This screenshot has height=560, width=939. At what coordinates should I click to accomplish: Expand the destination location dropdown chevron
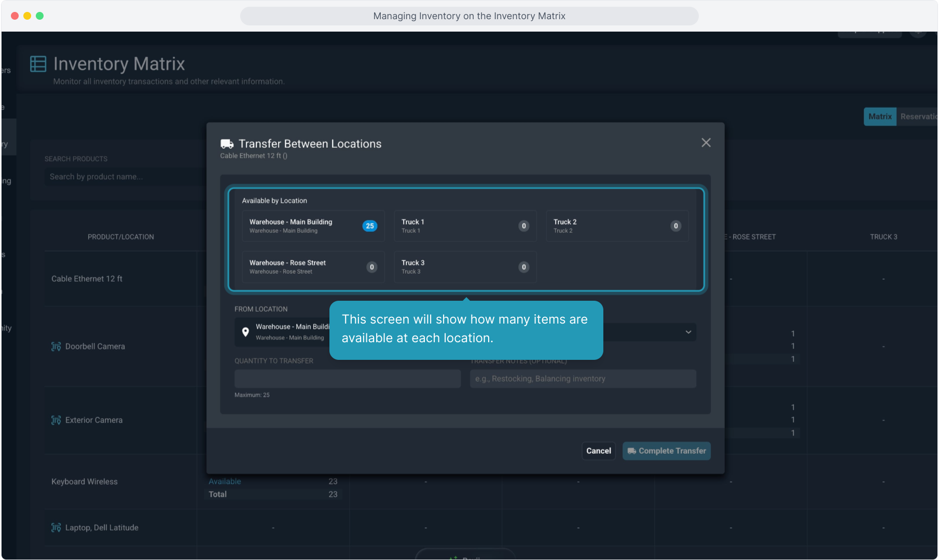tap(688, 332)
